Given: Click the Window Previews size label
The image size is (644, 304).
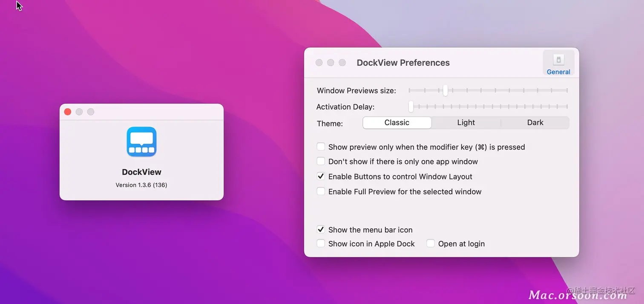Looking at the screenshot, I should click(x=356, y=91).
